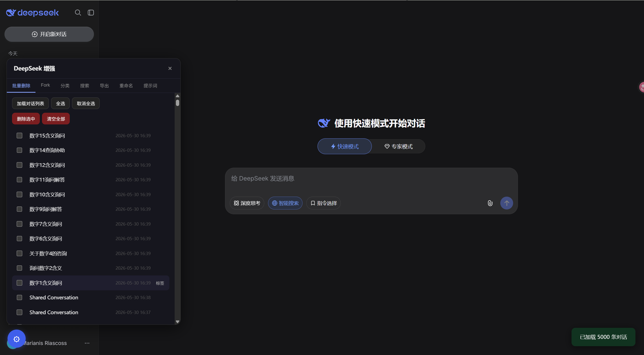Check the 16:37 Shared Conversation box
The image size is (644, 355).
[x=19, y=312]
